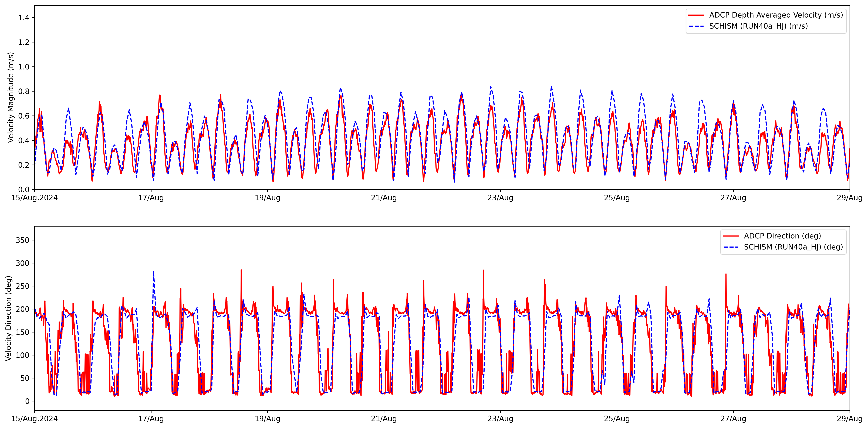
Task: Click the 100 tick on the direction axis
Action: tap(23, 355)
